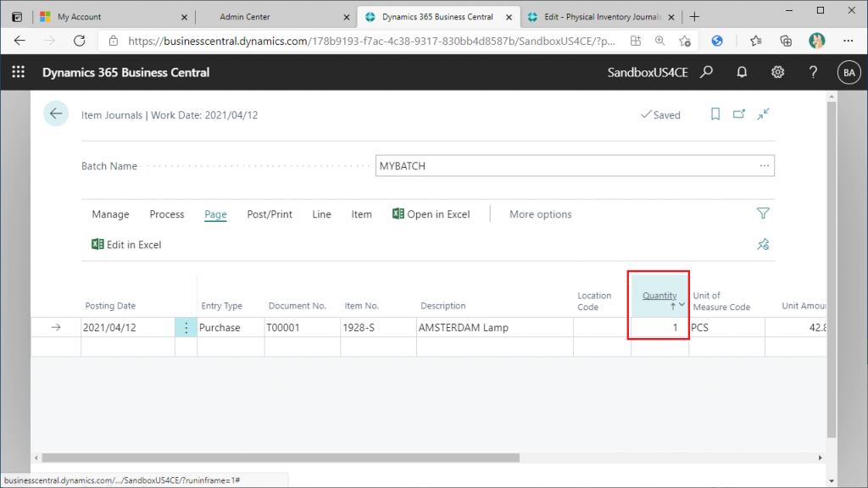Go back using the page back arrow

coord(56,114)
